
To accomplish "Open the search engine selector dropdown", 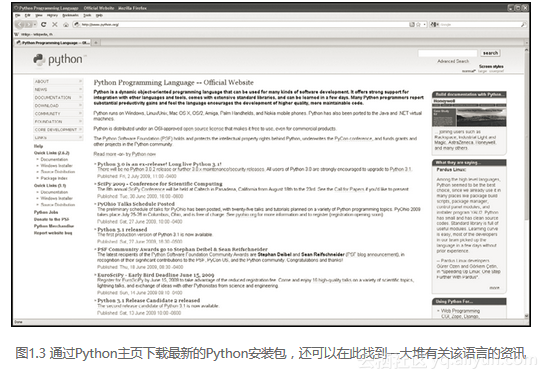I will (435, 24).
